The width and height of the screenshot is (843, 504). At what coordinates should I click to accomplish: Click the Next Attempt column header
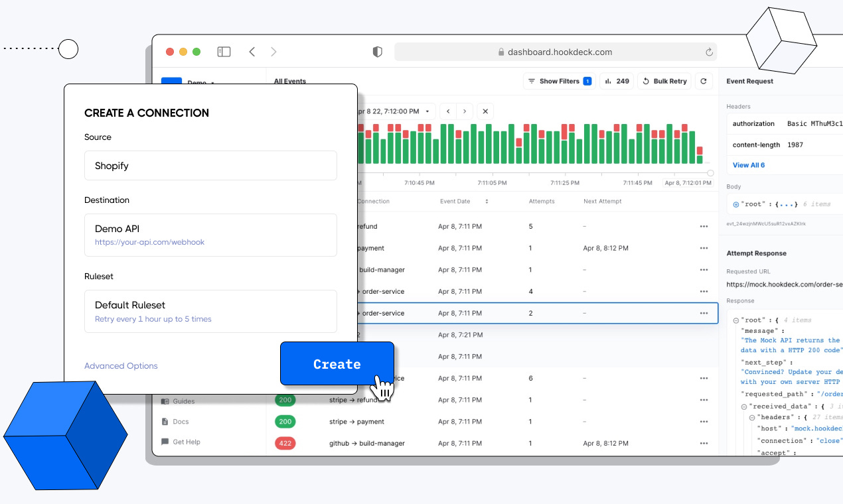(x=603, y=201)
